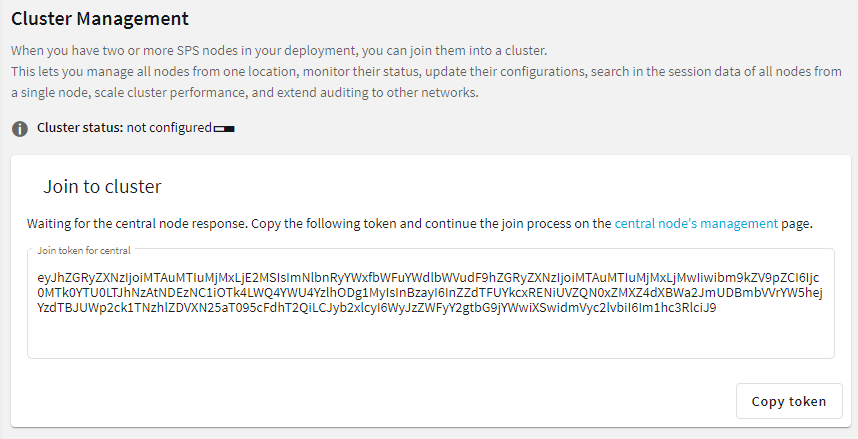This screenshot has width=858, height=439.
Task: Click the token line starting with eyJhZGRy
Action: (428, 278)
